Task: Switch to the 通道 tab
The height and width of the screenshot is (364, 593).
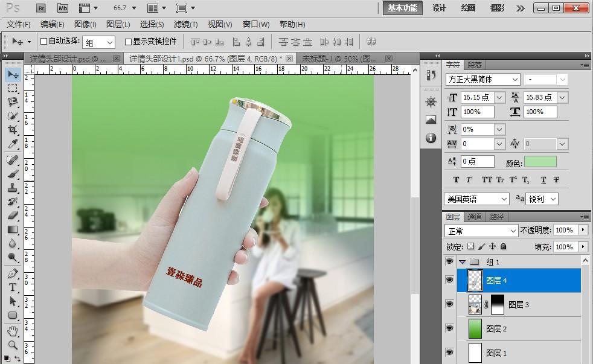Action: (x=475, y=217)
